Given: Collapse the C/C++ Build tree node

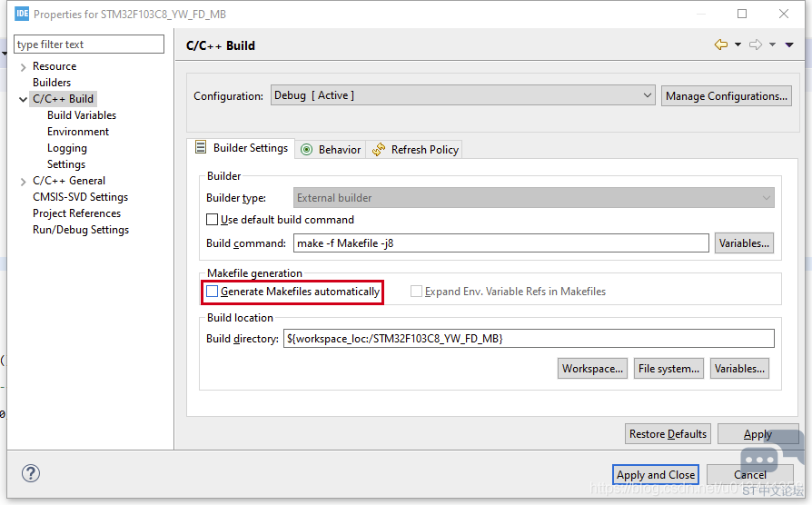Looking at the screenshot, I should pyautogui.click(x=23, y=99).
